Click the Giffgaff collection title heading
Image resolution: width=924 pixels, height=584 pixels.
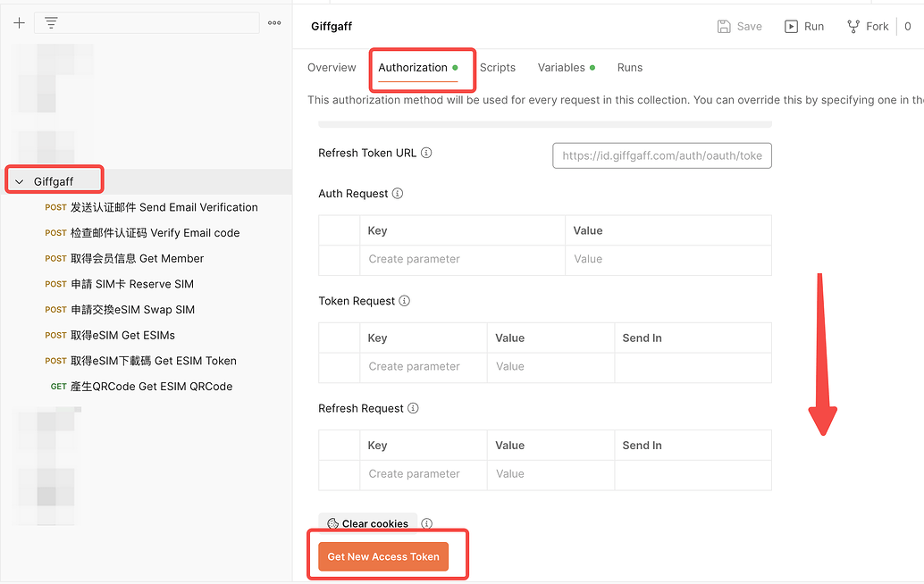pyautogui.click(x=332, y=27)
